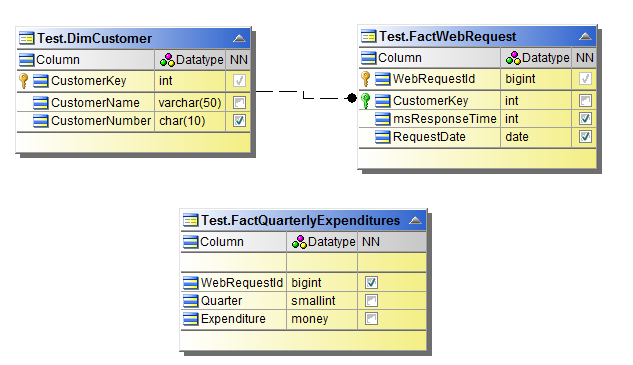Toggle NN checkbox for FactWebRequest WebRequestId
This screenshot has width=633, height=365.
coord(585,79)
